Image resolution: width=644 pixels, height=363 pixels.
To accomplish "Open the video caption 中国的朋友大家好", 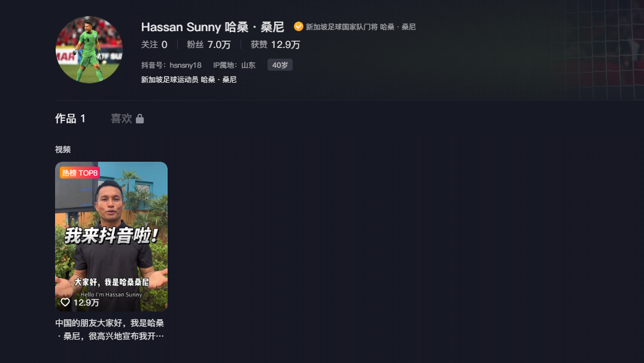I will tap(110, 329).
